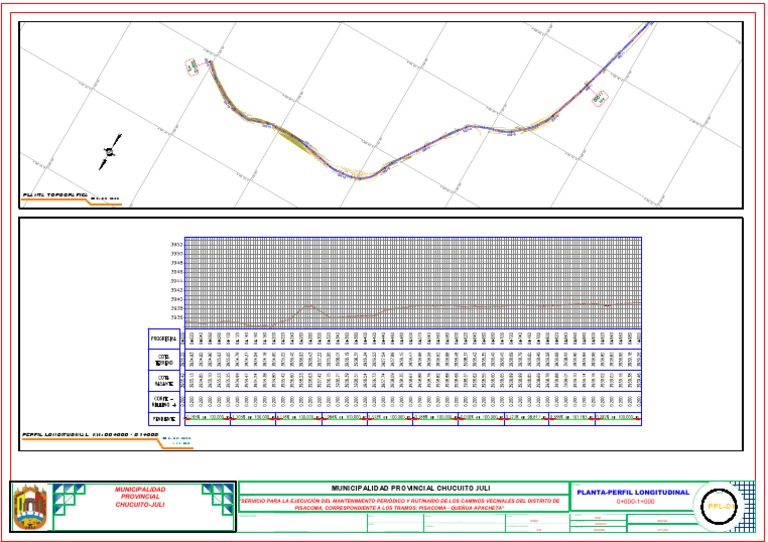Click the 3938 elevation axis label
The image size is (768, 542).
pos(176,308)
